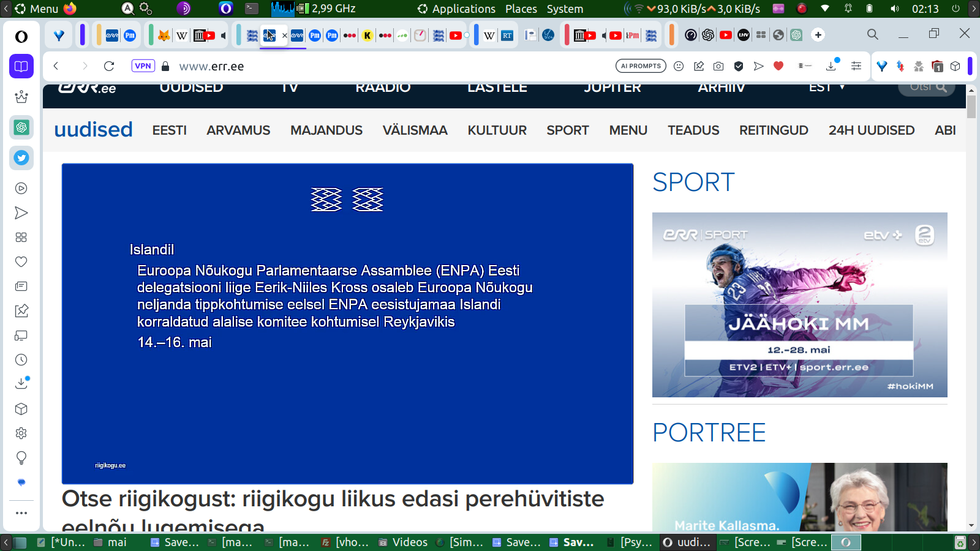Open the VÄLISMAA news category
This screenshot has height=551, width=980.
[415, 130]
